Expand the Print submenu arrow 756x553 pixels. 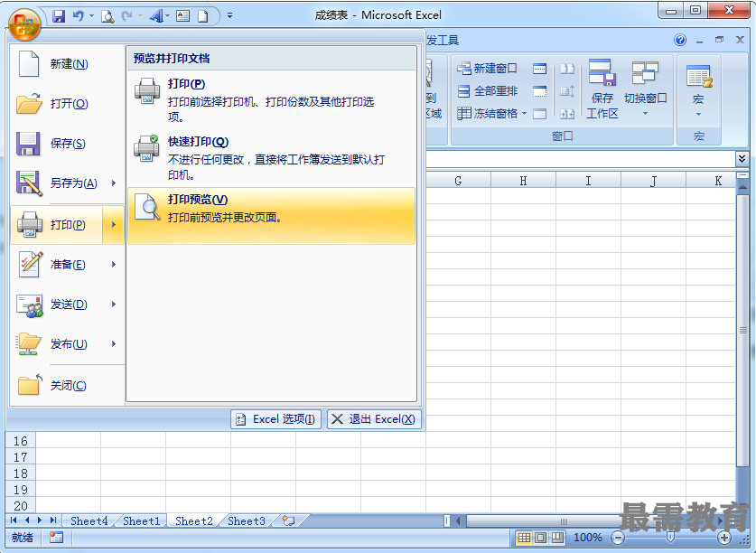114,225
